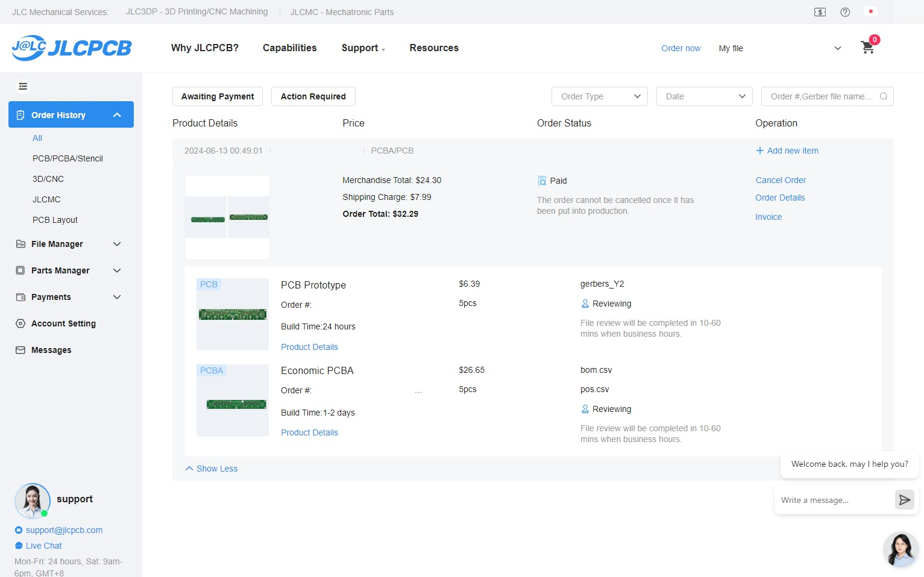Open the Order Type dropdown
This screenshot has height=577, width=924.
[x=599, y=96]
